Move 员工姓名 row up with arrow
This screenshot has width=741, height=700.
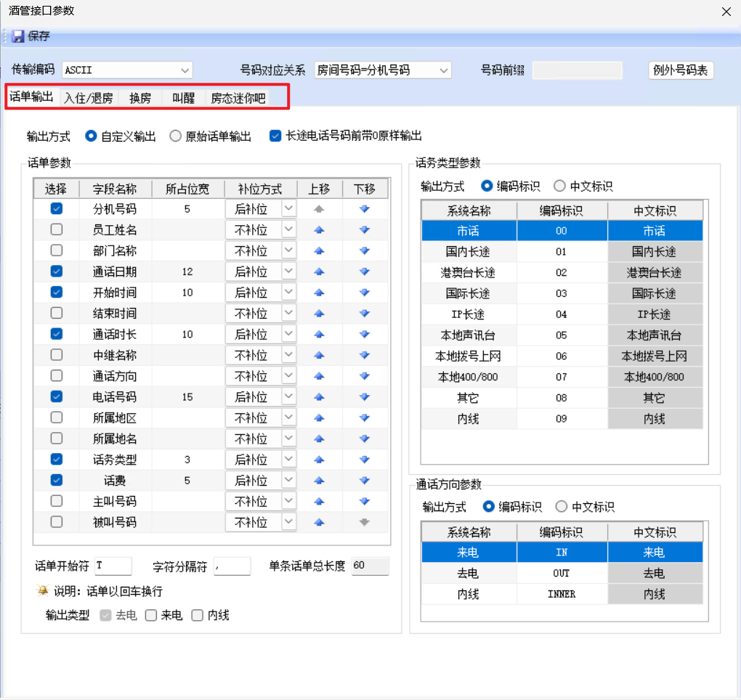pyautogui.click(x=319, y=230)
